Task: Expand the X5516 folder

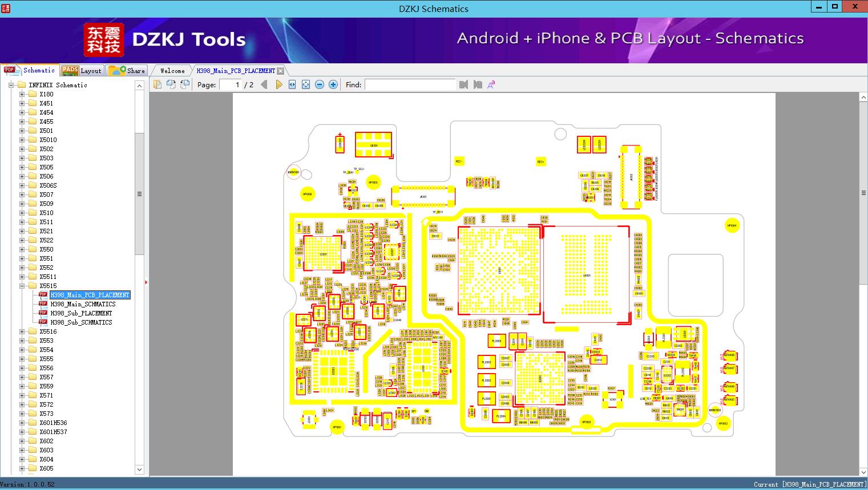Action: pyautogui.click(x=22, y=331)
